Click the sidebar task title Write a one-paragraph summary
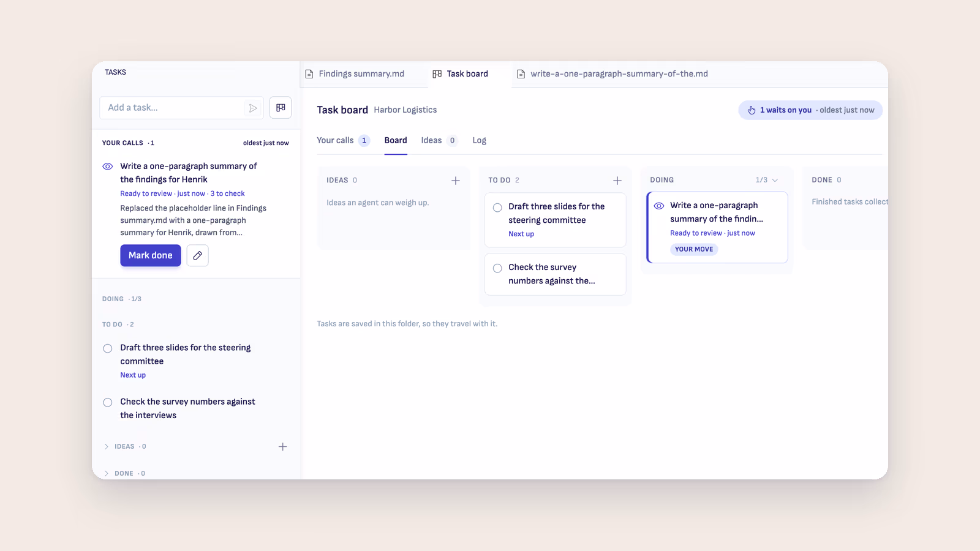Viewport: 980px width, 551px height. (x=189, y=173)
